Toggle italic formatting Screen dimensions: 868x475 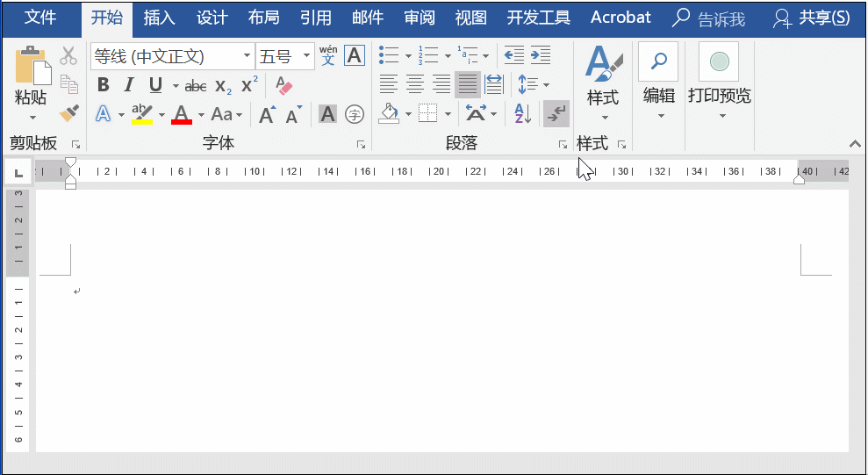click(x=129, y=85)
